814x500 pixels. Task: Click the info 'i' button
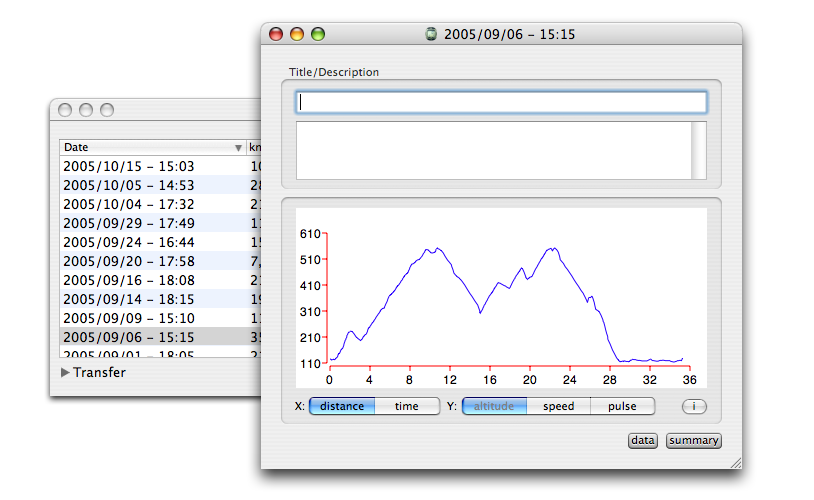[x=694, y=407]
